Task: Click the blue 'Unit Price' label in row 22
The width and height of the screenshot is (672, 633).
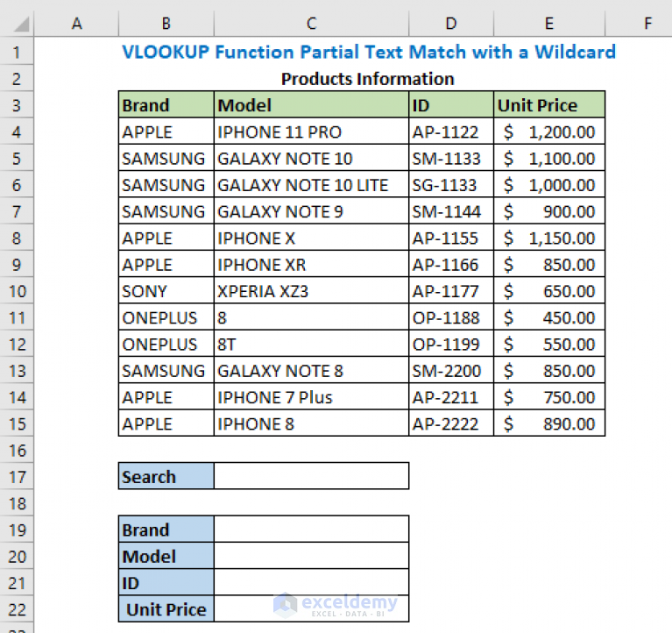Action: click(x=166, y=608)
